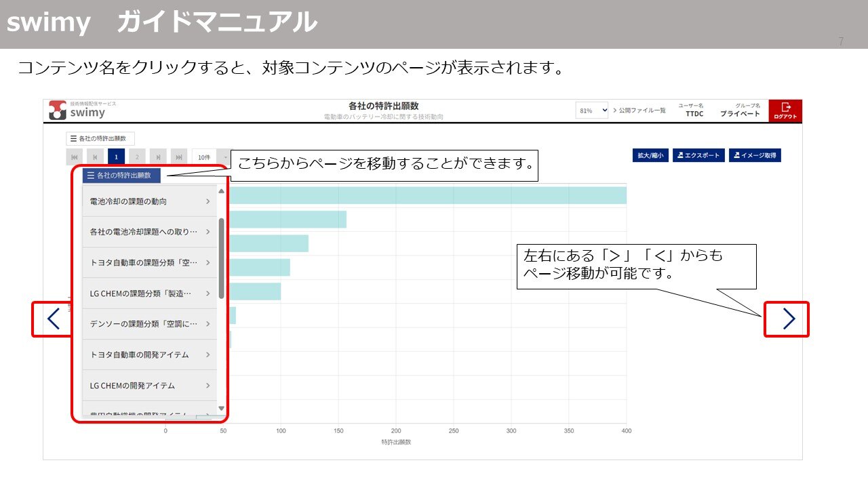The height and width of the screenshot is (488, 868).
Task: Click the 拡大/縮小 button
Action: click(650, 155)
